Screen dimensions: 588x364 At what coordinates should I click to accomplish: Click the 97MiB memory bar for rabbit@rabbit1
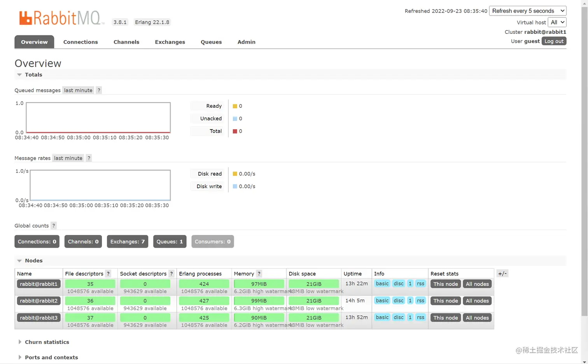coord(259,284)
